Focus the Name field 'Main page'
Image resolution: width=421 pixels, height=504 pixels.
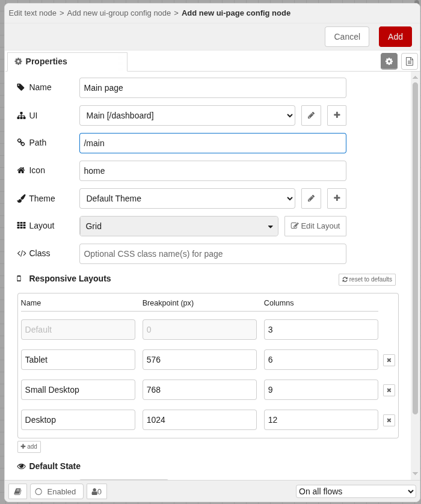[x=213, y=88]
